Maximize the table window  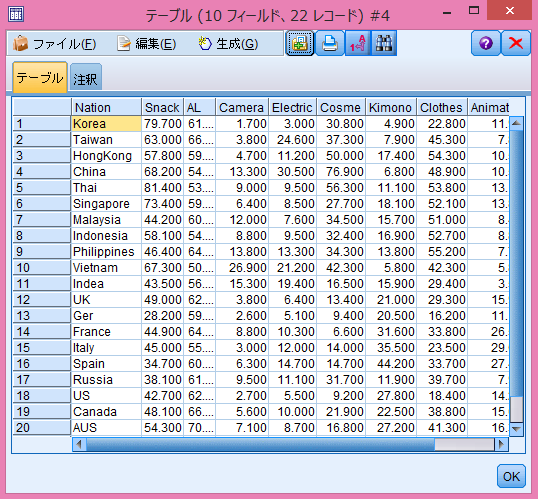point(474,11)
